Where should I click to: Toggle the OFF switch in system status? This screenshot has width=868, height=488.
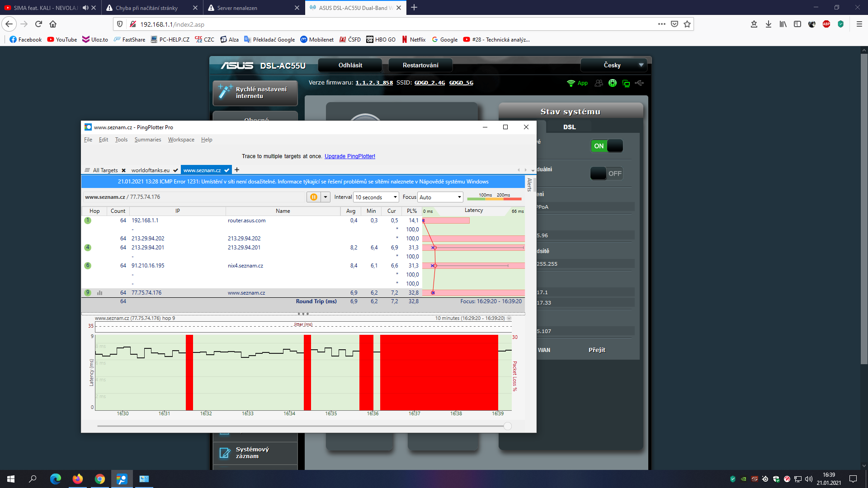coord(607,174)
